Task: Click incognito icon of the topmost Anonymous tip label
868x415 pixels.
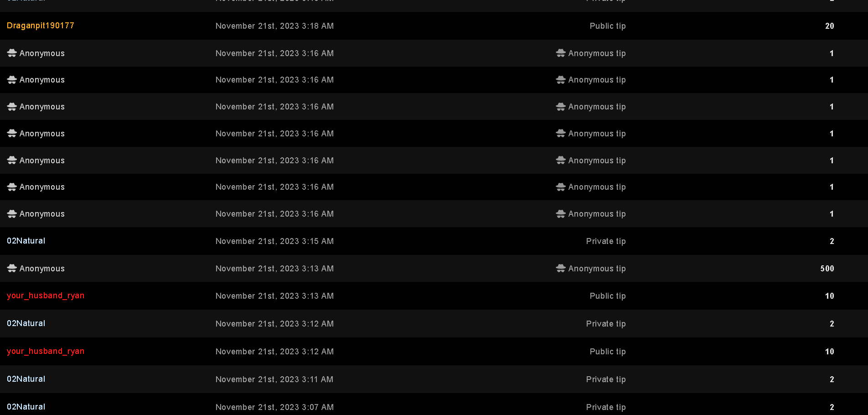Action: coord(561,53)
